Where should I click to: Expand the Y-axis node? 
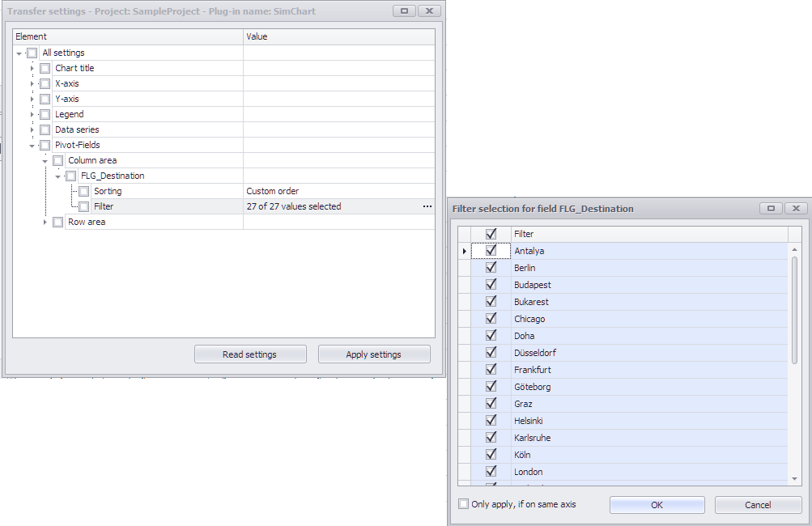[32, 99]
